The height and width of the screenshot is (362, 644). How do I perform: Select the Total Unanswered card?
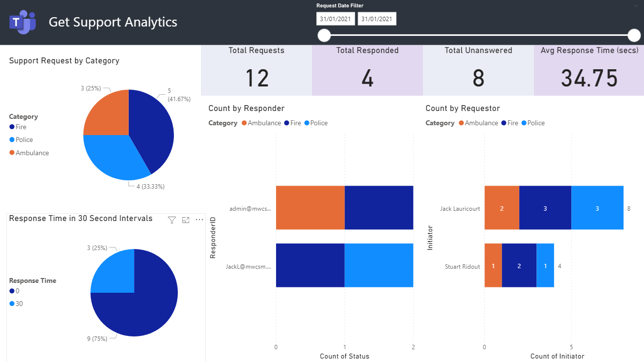click(x=478, y=70)
